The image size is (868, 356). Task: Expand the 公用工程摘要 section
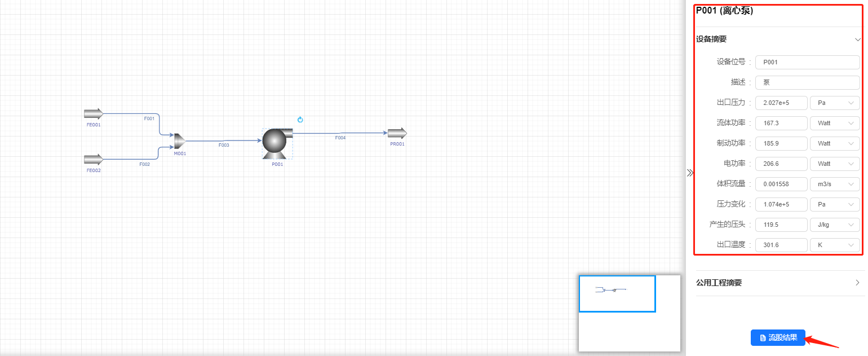[x=779, y=283]
